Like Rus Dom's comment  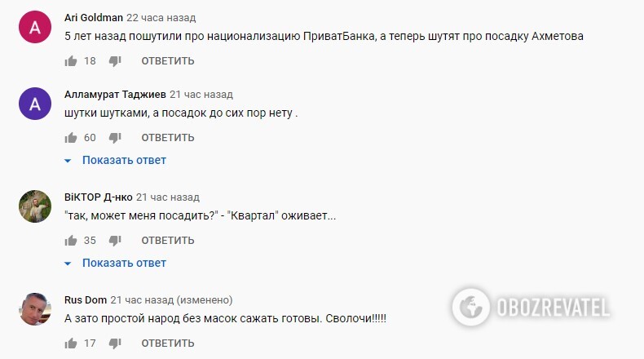(x=71, y=343)
